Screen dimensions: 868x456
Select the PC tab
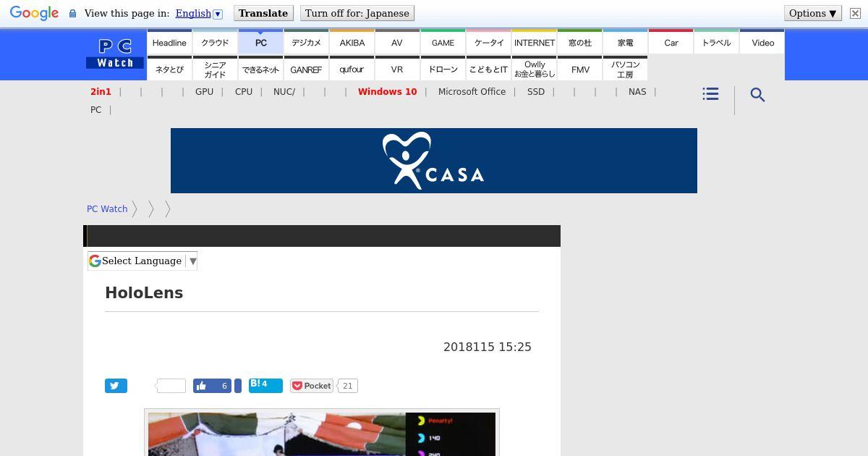tap(260, 43)
